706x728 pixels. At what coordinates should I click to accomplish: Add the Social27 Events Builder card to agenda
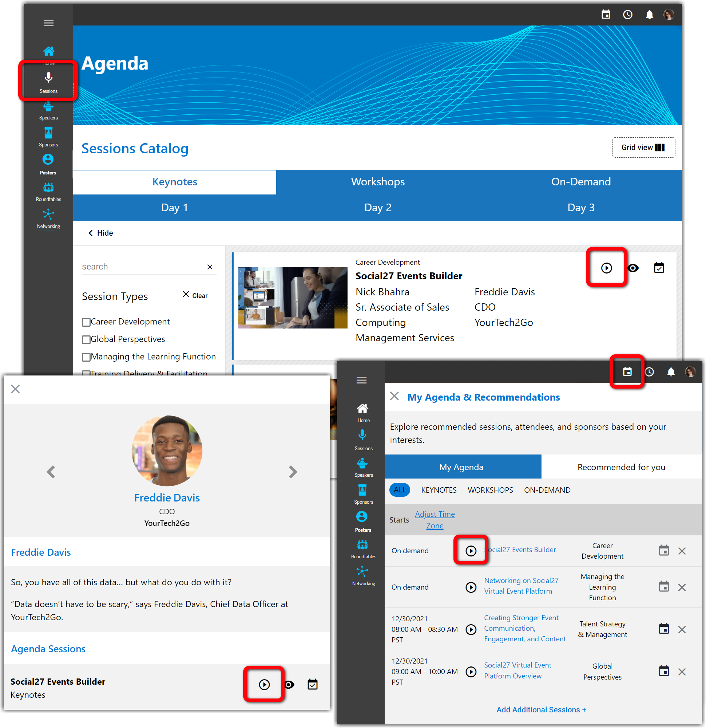point(658,268)
